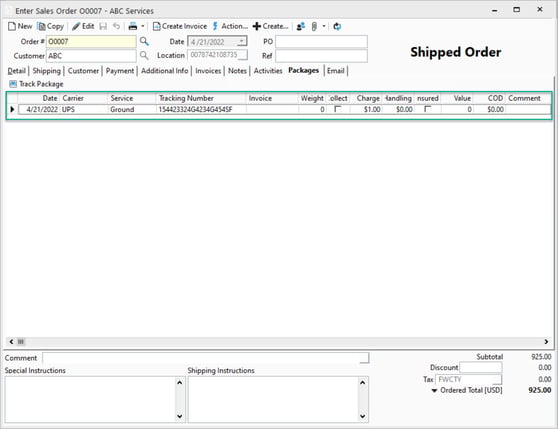
Task: Toggle the Collect checkbox in package row
Action: click(338, 109)
